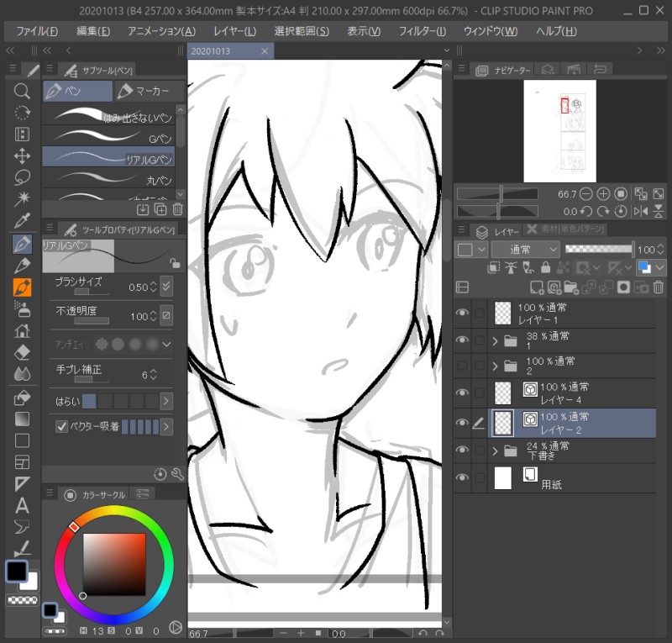
Task: Select layer レイヤー 4 row
Action: coord(572,393)
